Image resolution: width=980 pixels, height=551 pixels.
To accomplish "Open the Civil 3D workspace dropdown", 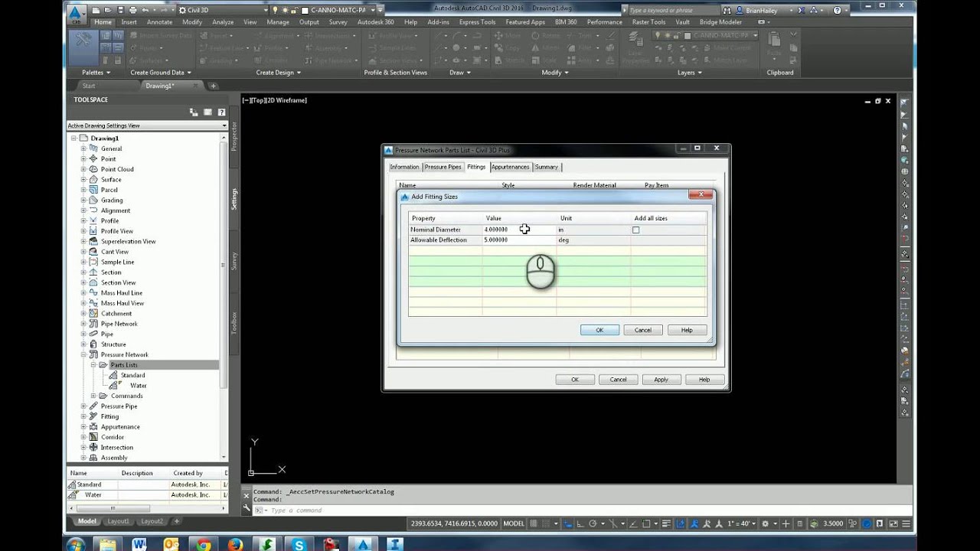I will (x=223, y=10).
